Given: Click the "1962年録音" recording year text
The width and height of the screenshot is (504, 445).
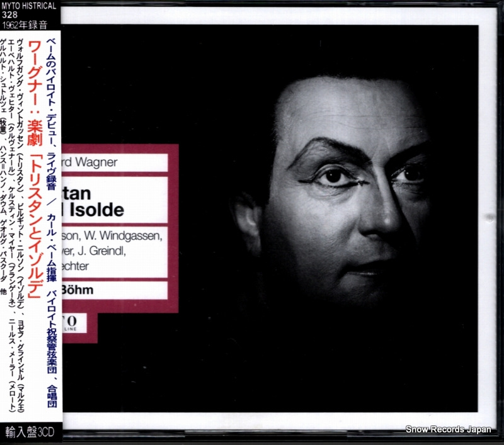Looking at the screenshot, I should pos(25,25).
